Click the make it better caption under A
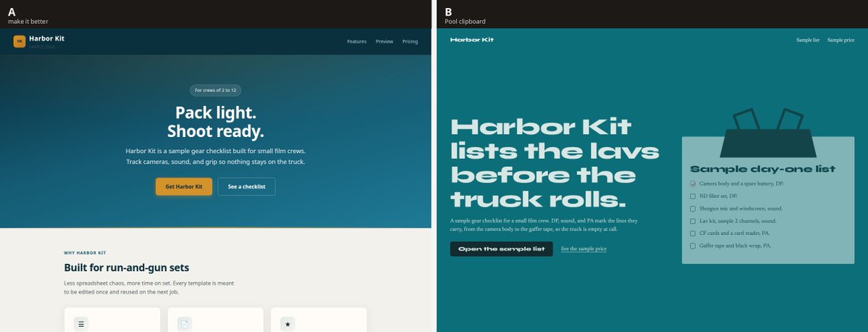The width and height of the screenshot is (868, 332). [x=28, y=22]
